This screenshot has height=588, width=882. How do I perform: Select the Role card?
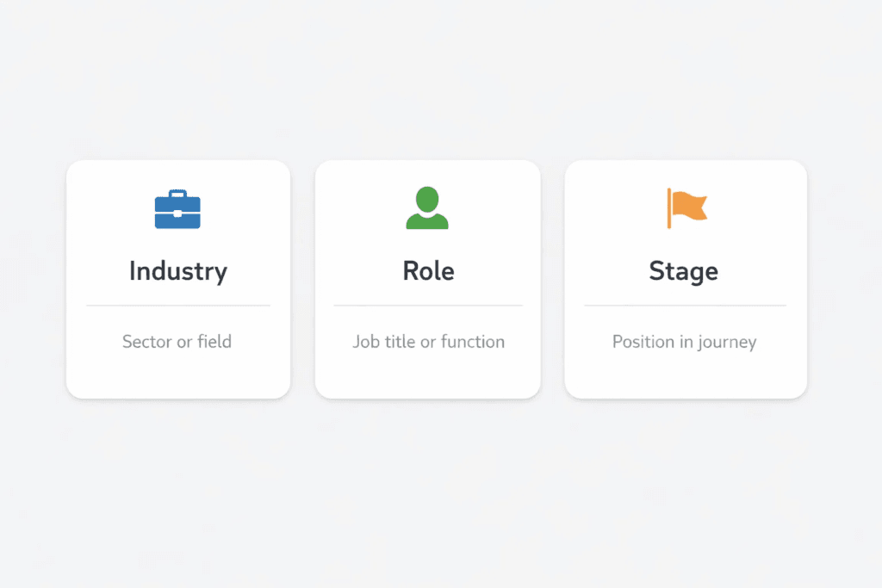tap(427, 278)
